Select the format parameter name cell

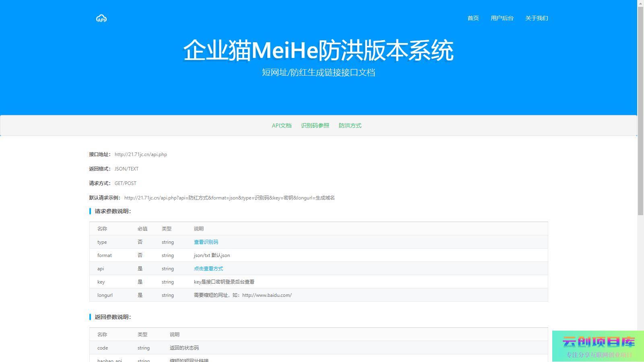[x=104, y=255]
